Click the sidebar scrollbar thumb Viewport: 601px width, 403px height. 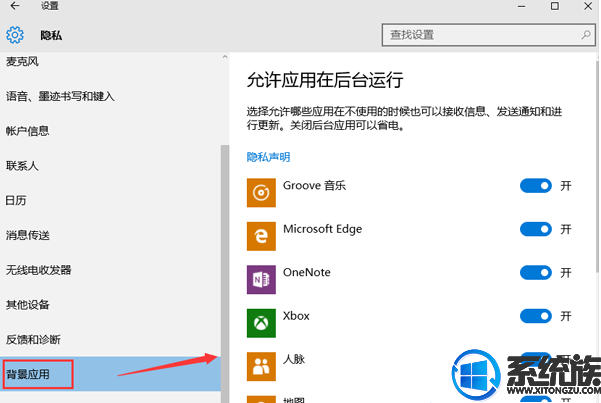(225, 274)
